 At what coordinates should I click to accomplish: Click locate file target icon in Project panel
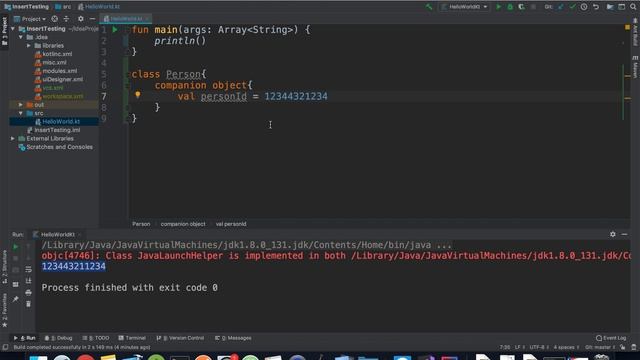54,19
